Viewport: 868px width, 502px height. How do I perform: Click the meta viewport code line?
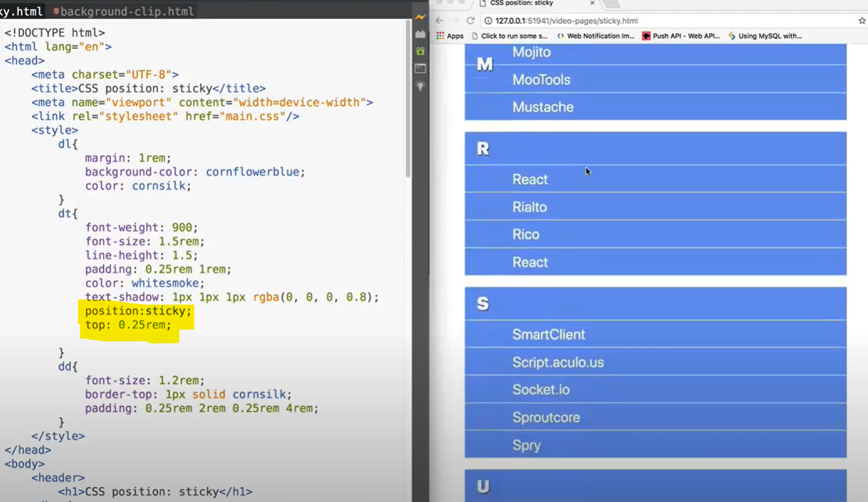(202, 102)
